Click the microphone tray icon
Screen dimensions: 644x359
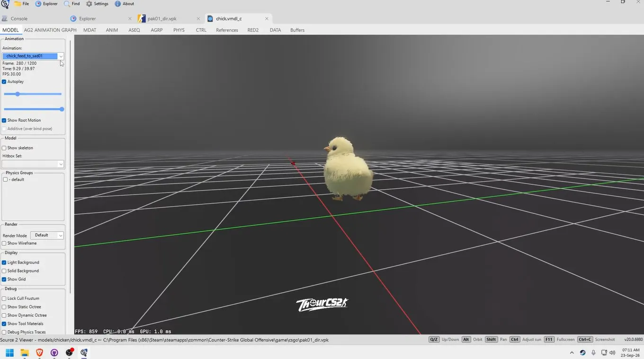pyautogui.click(x=593, y=353)
